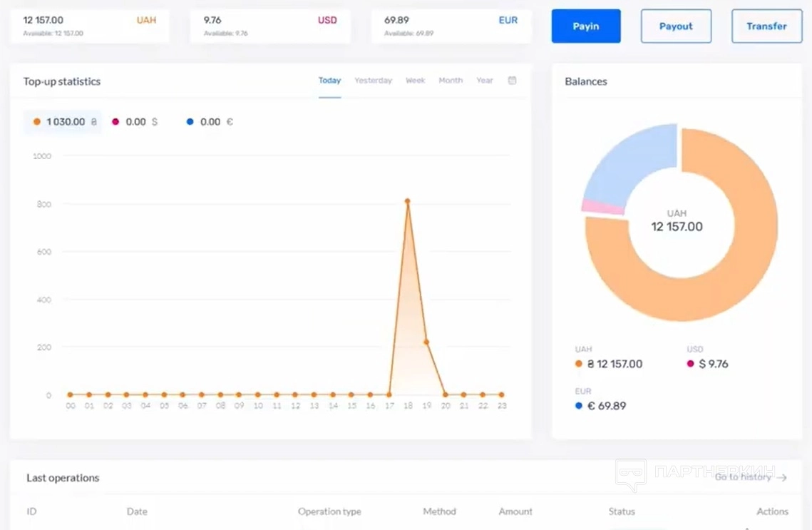Click the ID column header
Image resolution: width=812 pixels, height=530 pixels.
(31, 511)
